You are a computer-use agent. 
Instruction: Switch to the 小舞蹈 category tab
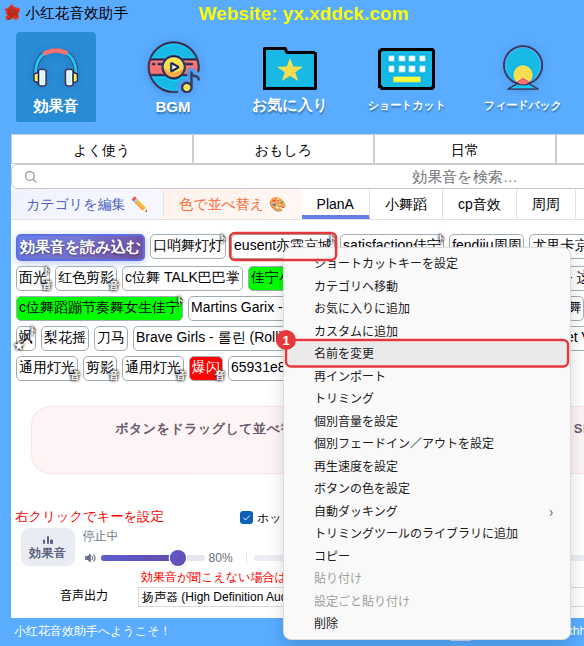(406, 204)
